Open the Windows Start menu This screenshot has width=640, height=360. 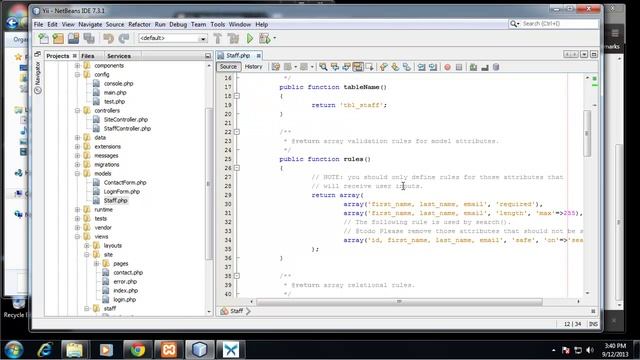click(x=14, y=350)
